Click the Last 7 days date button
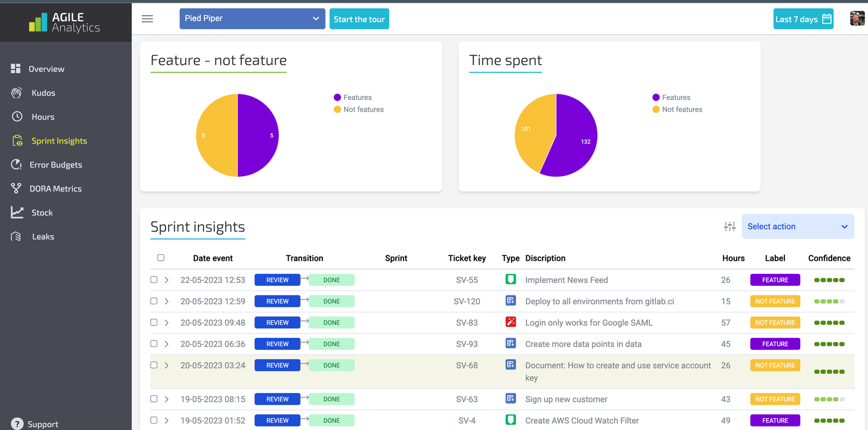The width and height of the screenshot is (868, 430). (x=803, y=19)
